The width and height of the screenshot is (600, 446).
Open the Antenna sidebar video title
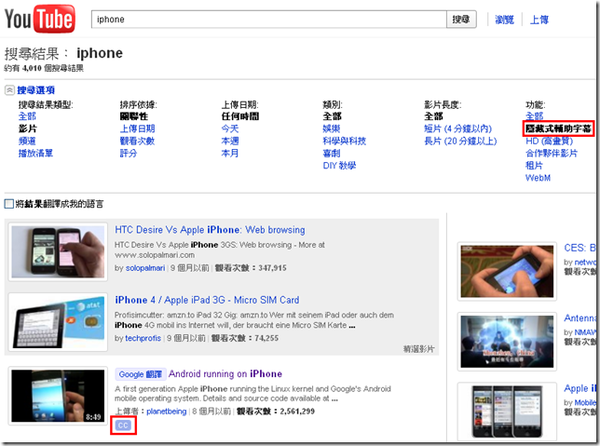click(580, 318)
